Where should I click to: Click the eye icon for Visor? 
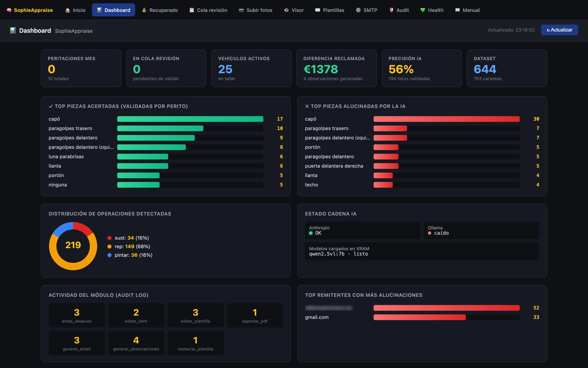coord(286,10)
